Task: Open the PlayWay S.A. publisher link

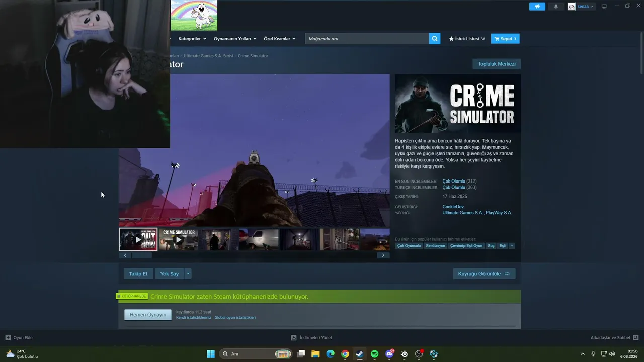Action: [x=499, y=213]
